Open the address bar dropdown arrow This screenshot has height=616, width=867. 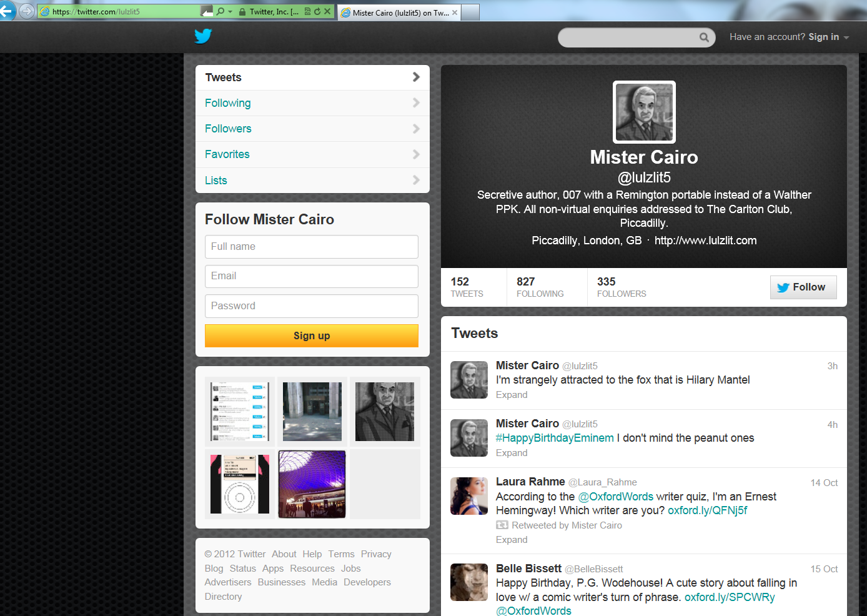click(230, 12)
